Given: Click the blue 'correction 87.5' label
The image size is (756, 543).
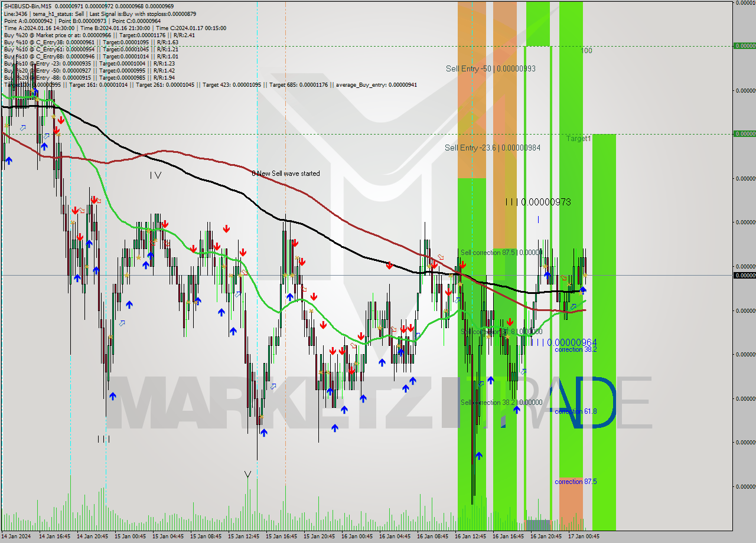Looking at the screenshot, I should pos(576,482).
